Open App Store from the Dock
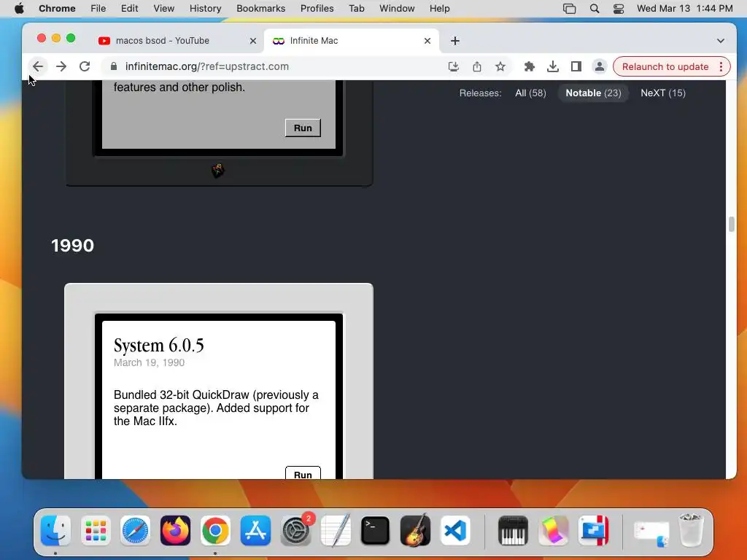Viewport: 747px width, 560px height. 255,531
